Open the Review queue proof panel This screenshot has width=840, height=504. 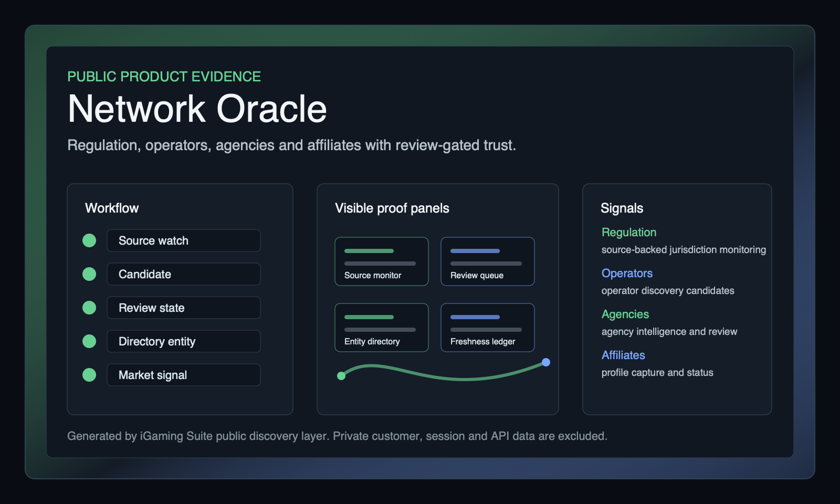(x=488, y=261)
